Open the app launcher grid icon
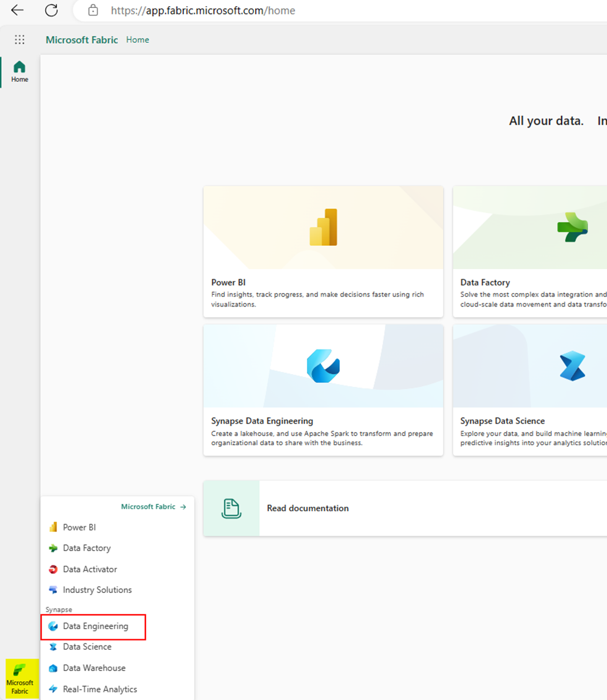The height and width of the screenshot is (700, 607). pos(19,40)
